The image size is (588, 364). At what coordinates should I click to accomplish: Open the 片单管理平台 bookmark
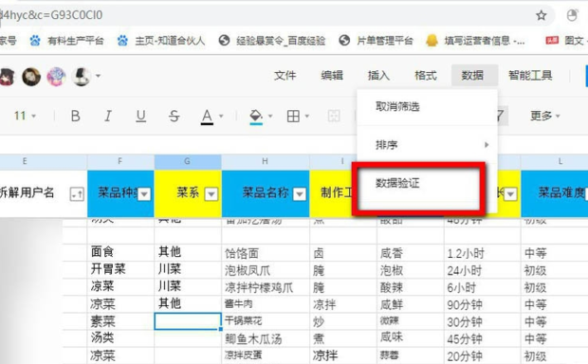[x=376, y=41]
